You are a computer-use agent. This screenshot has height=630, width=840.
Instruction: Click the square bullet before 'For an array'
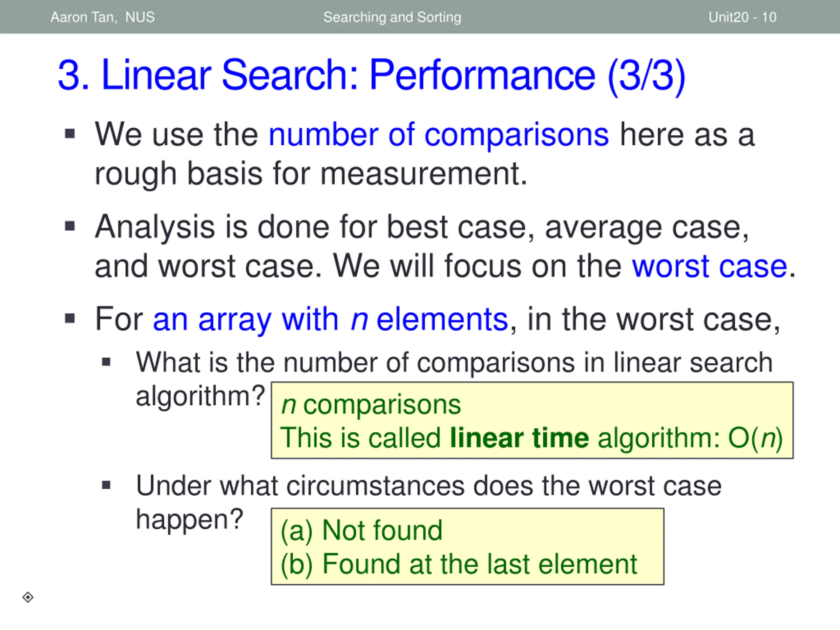click(70, 318)
